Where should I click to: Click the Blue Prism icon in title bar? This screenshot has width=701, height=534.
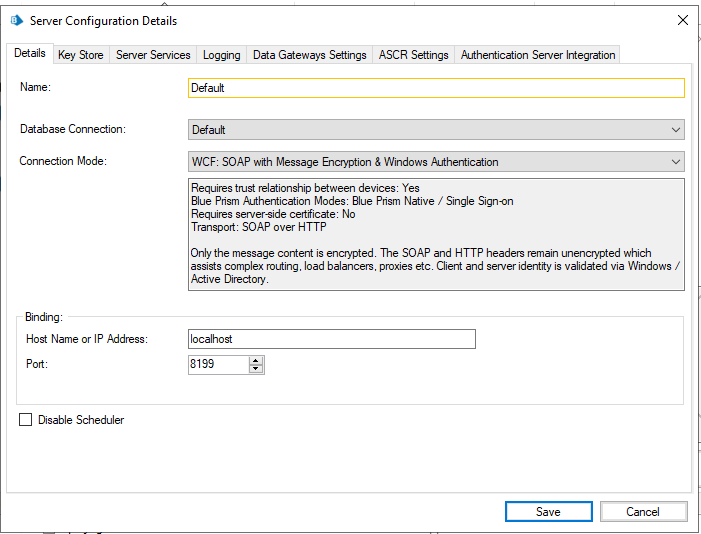[16, 20]
